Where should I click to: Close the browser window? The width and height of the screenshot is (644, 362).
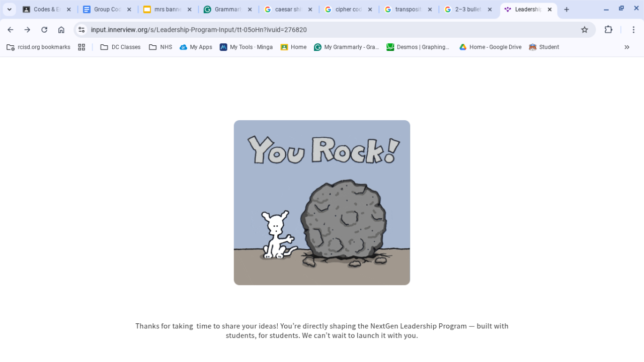pos(636,9)
